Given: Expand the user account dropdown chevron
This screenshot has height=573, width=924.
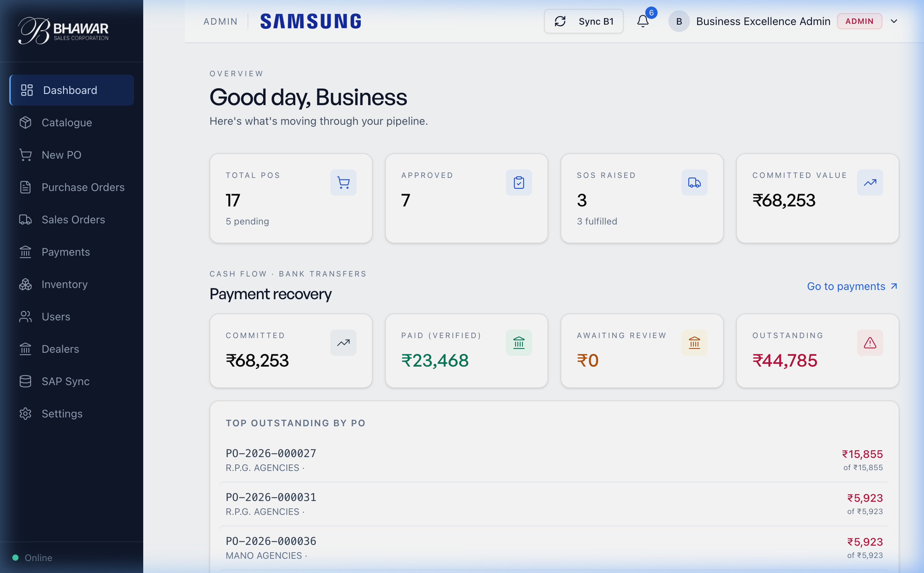Looking at the screenshot, I should 894,21.
